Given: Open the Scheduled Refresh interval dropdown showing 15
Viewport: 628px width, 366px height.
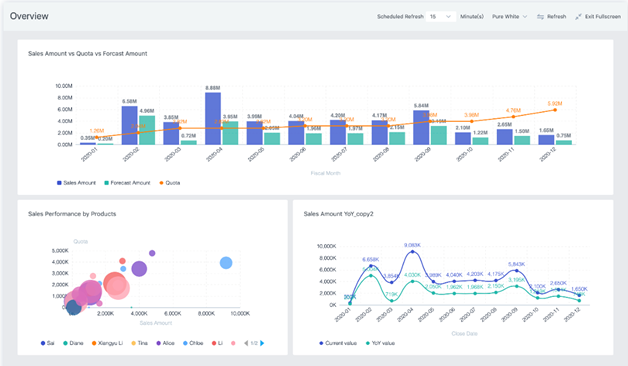Looking at the screenshot, I should point(441,16).
